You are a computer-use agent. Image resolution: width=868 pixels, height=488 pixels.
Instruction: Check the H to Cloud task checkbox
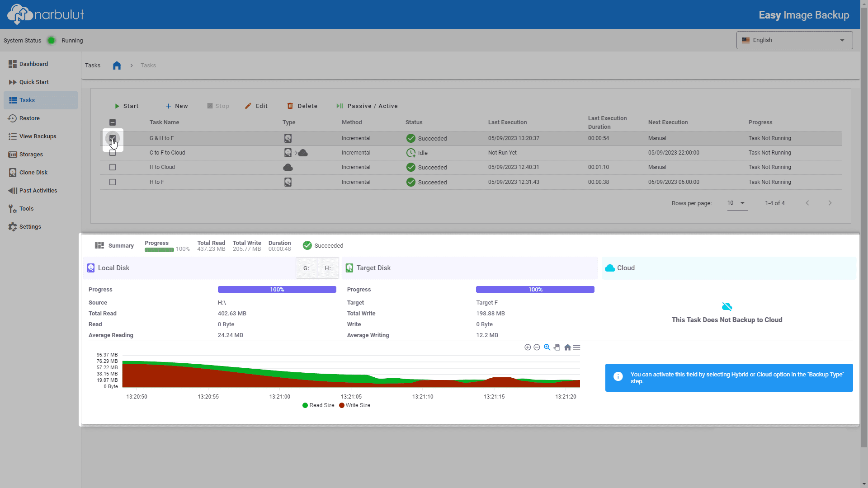[x=113, y=167]
